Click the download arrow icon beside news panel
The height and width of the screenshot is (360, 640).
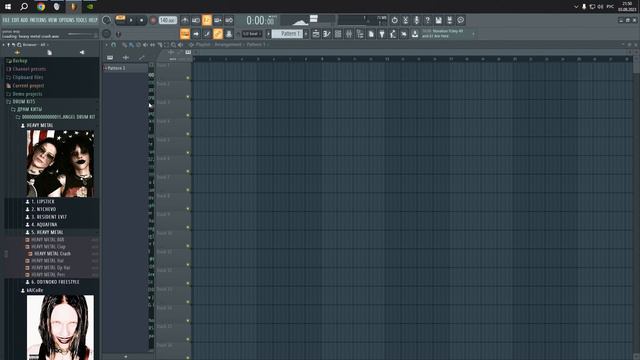point(415,34)
